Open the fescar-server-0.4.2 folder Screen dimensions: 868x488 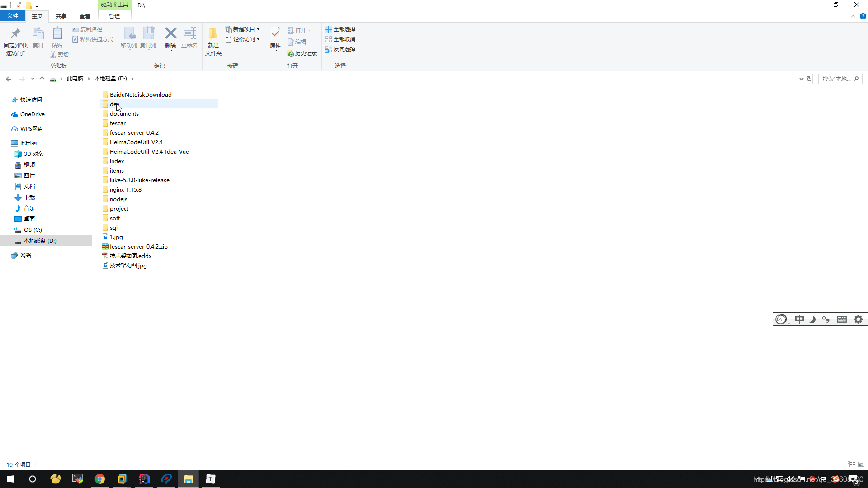(x=133, y=132)
